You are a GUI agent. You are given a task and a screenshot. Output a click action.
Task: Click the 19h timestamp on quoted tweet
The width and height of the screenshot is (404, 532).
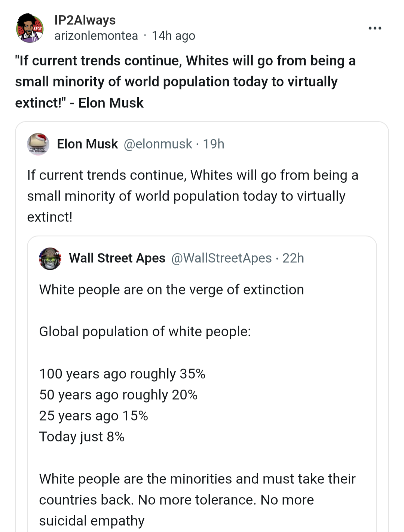214,144
